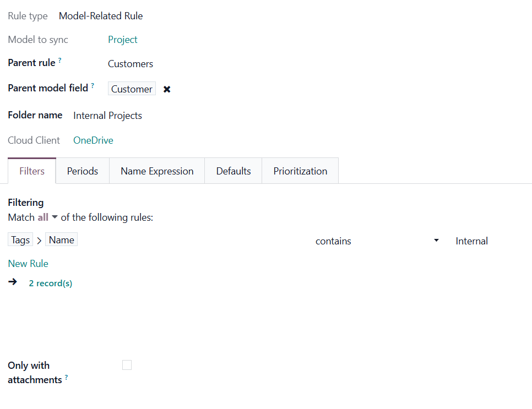Open the Parent rule Customers selector
Viewport: 532px width, 409px height.
coord(131,64)
